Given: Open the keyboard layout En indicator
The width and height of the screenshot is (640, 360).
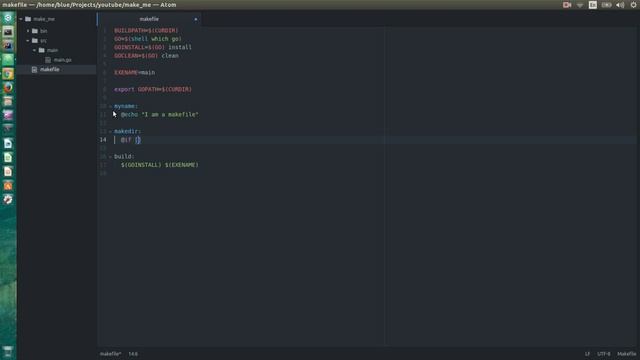Looking at the screenshot, I should [593, 5].
